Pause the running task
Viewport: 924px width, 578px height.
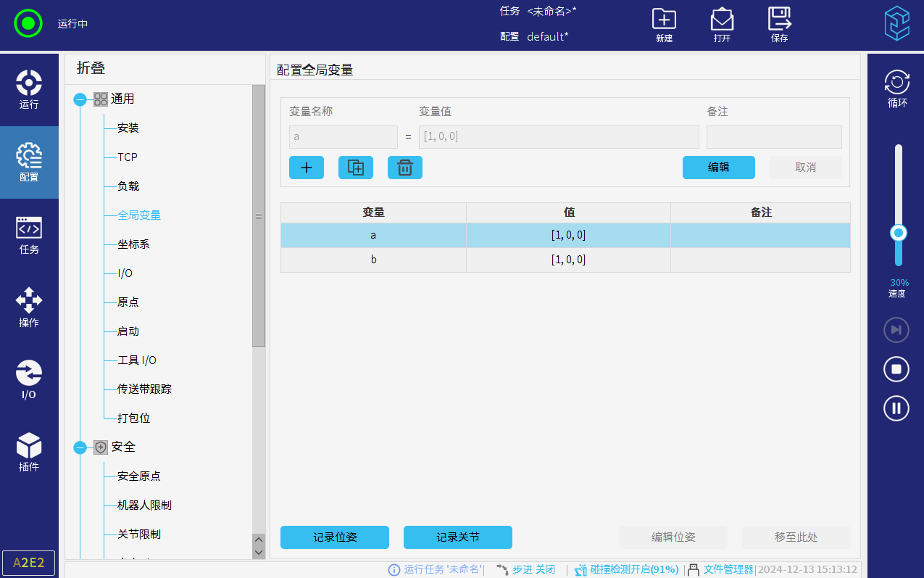[x=896, y=408]
